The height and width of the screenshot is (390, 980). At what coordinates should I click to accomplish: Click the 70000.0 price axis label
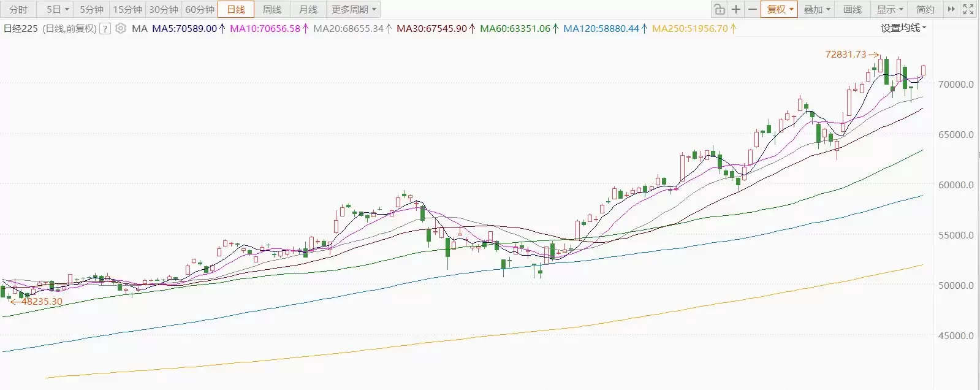(x=955, y=84)
